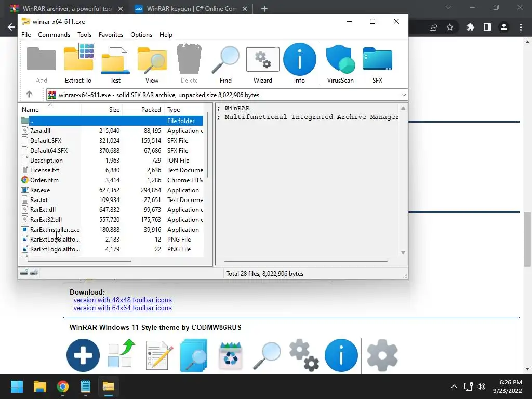Open Chrome tab search chevron
532x399 pixels.
(x=448, y=7)
